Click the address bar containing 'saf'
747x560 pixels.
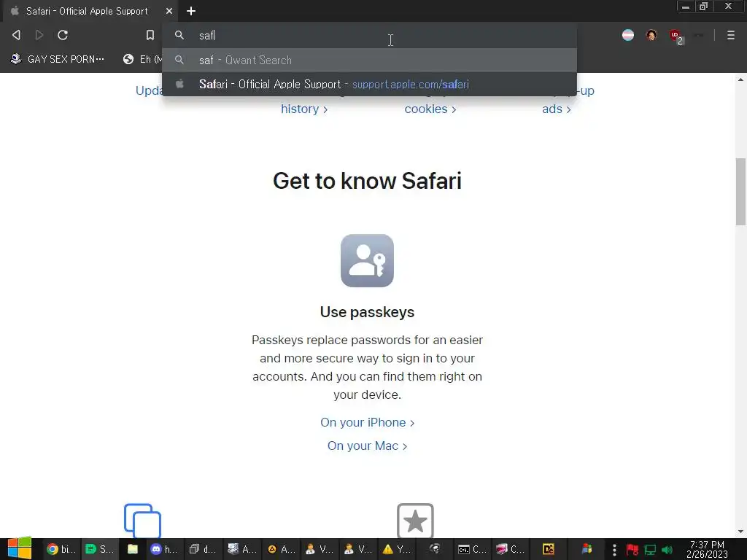click(x=369, y=35)
